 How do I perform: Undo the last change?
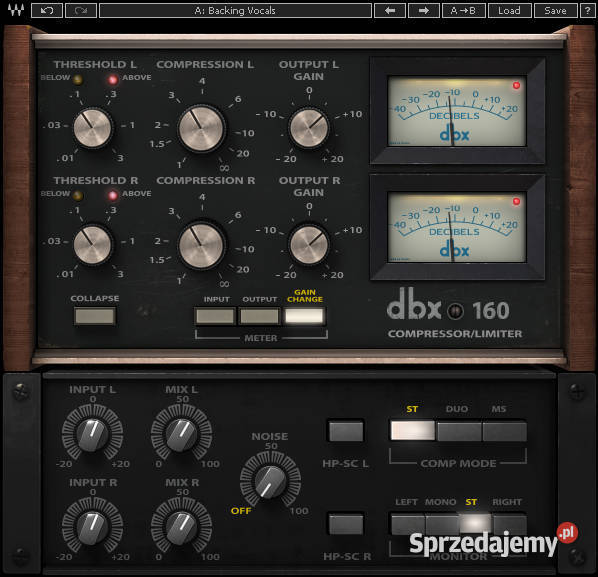coord(47,11)
